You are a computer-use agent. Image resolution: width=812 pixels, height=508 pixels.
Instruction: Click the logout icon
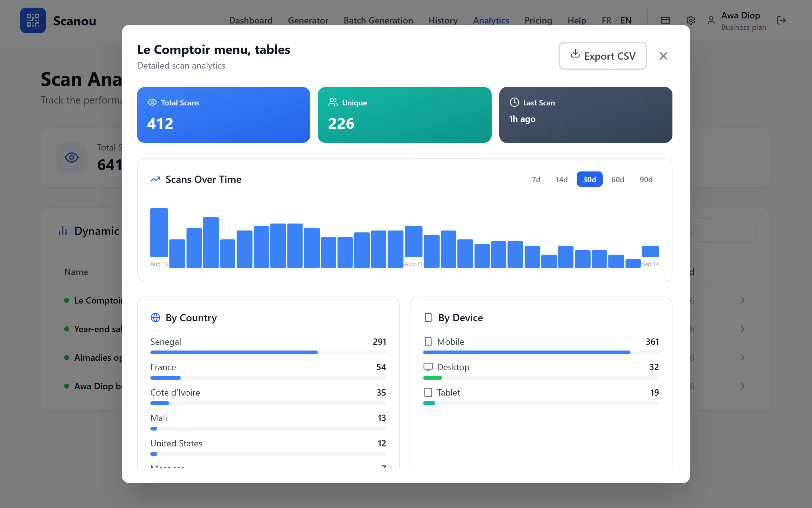pyautogui.click(x=781, y=21)
